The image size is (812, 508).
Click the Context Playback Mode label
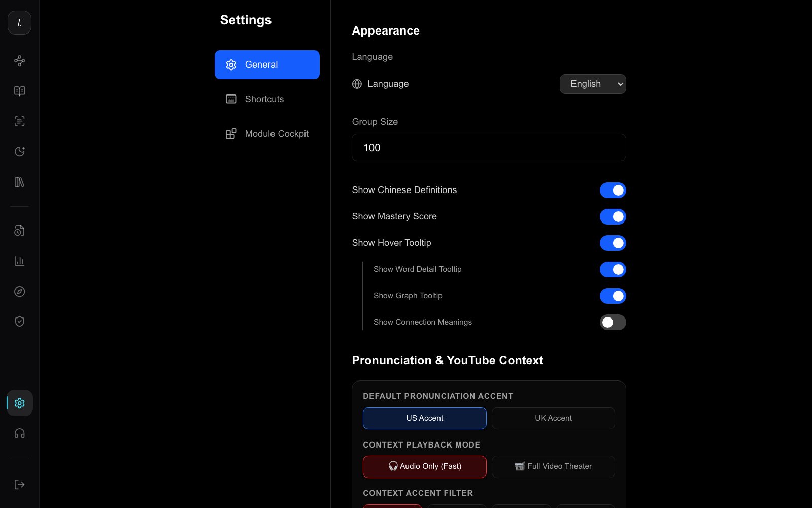[x=421, y=445]
